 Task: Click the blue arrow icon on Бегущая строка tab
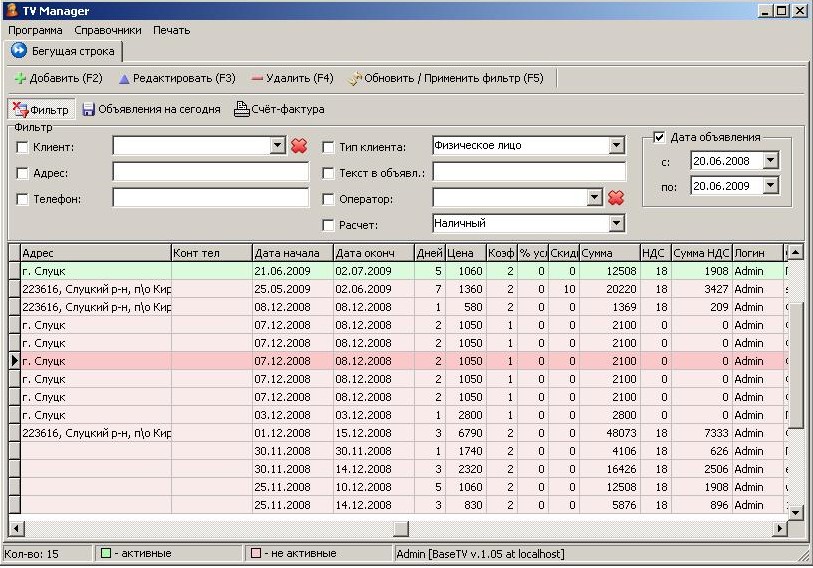(19, 50)
